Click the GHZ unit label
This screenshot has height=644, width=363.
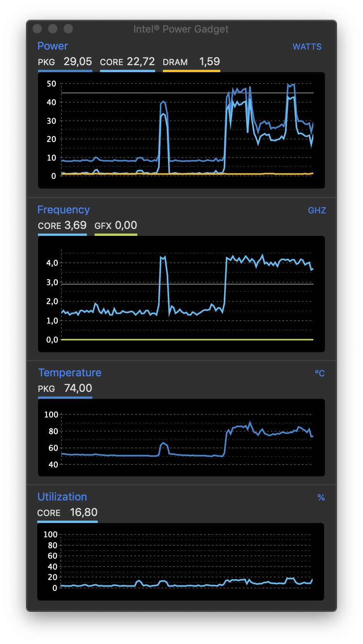coord(317,211)
